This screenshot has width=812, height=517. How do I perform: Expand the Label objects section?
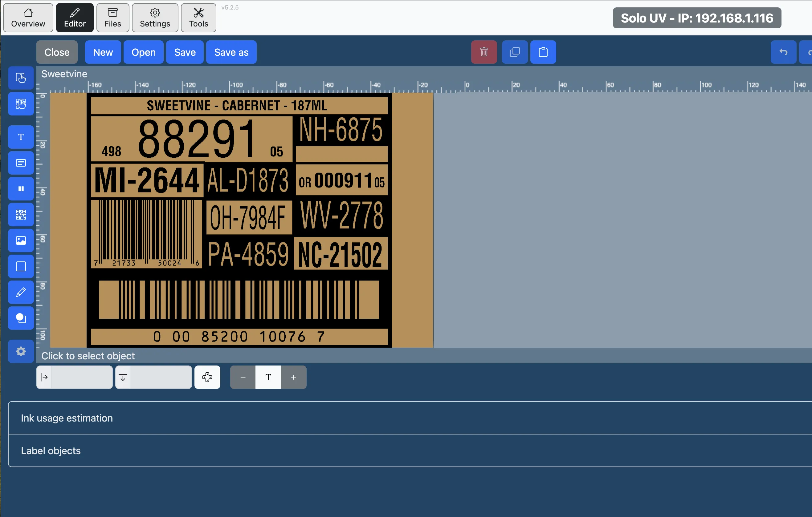pyautogui.click(x=410, y=450)
